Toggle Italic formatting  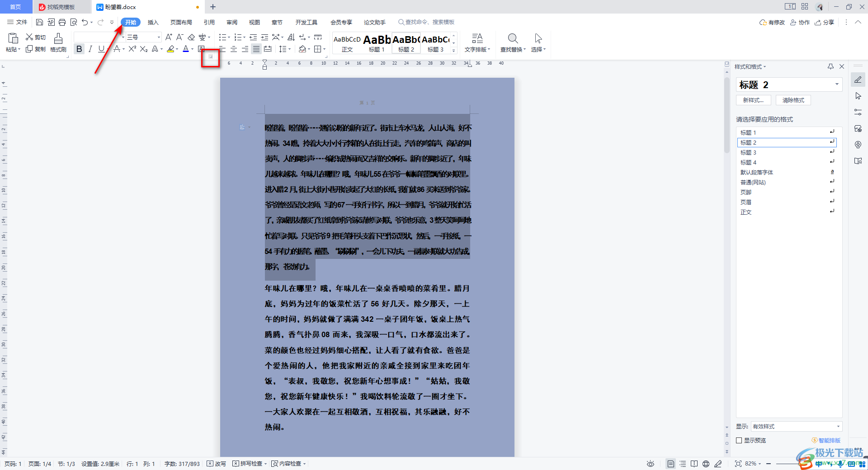click(90, 49)
